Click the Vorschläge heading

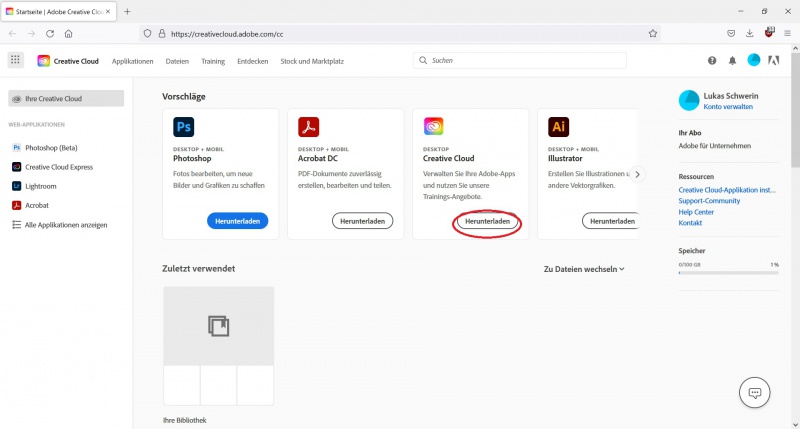[184, 96]
